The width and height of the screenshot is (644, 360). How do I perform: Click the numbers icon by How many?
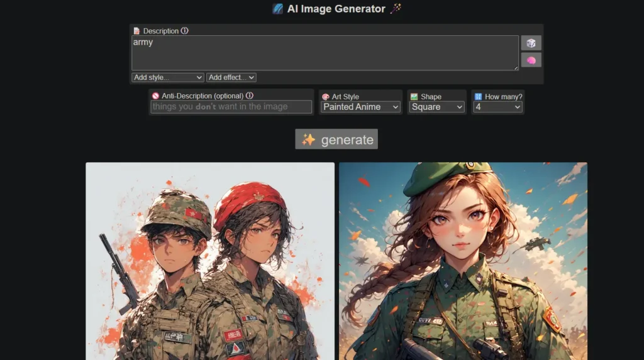(478, 97)
